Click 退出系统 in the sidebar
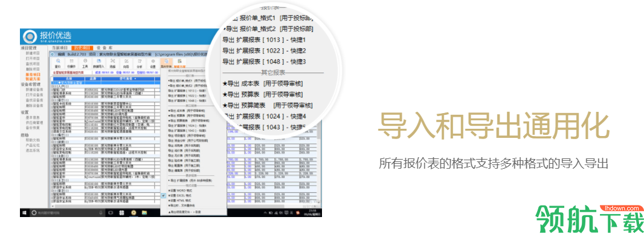This screenshot has height=237, width=644. 33,151
